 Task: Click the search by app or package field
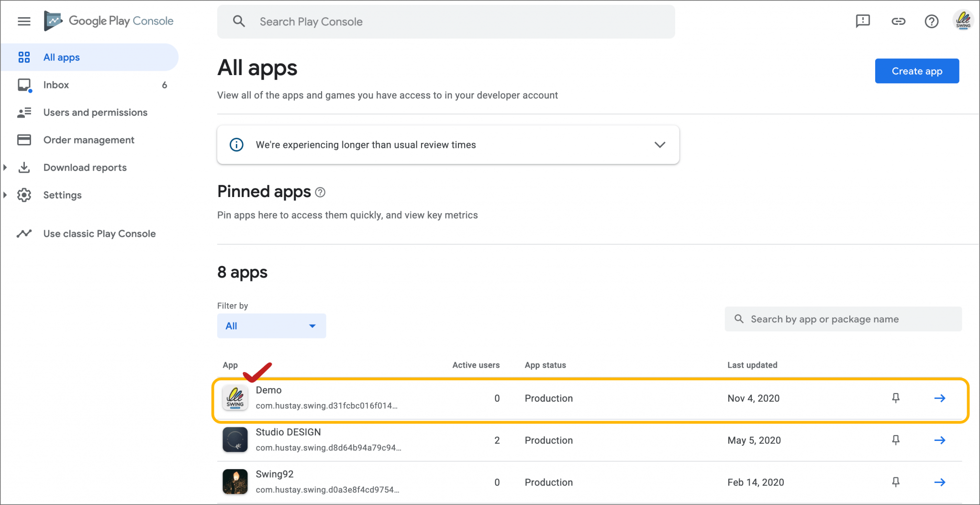click(x=842, y=319)
